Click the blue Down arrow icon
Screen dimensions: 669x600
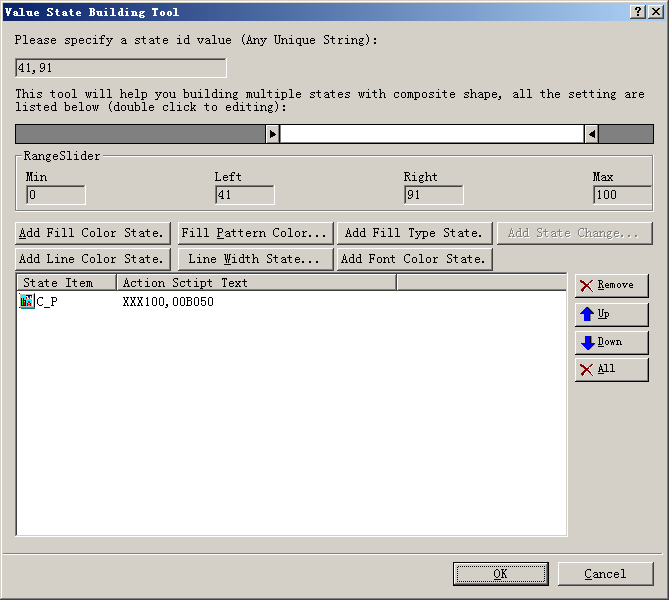pyautogui.click(x=588, y=342)
